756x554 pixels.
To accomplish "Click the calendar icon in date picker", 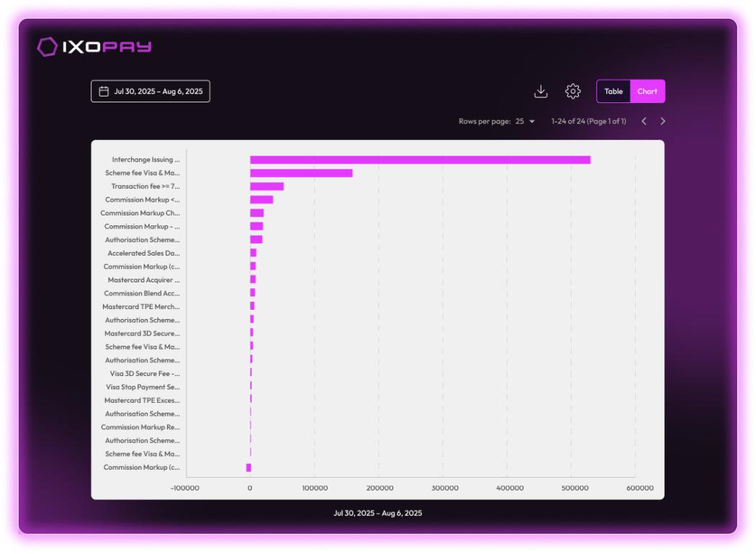I will pos(104,91).
